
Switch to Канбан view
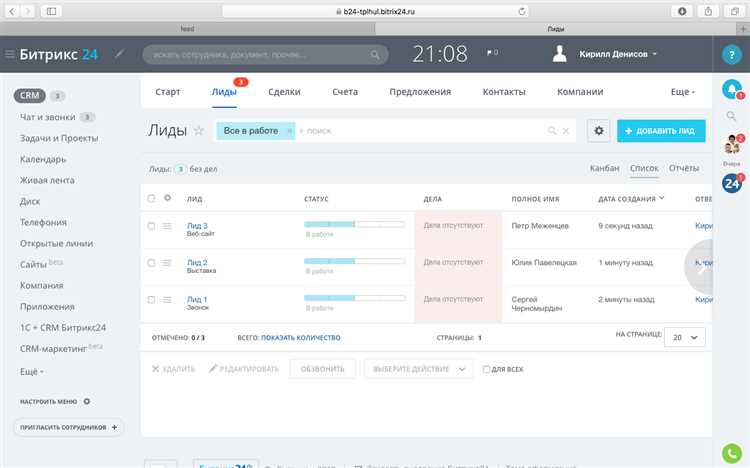tap(604, 168)
